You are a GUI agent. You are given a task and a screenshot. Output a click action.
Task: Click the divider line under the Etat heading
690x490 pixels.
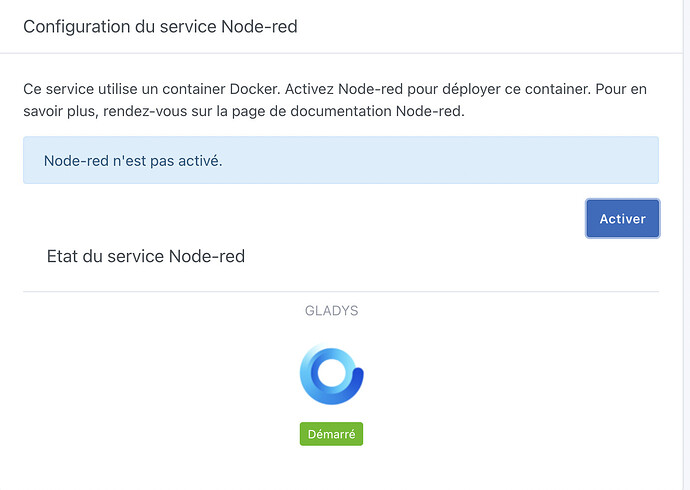point(340,291)
